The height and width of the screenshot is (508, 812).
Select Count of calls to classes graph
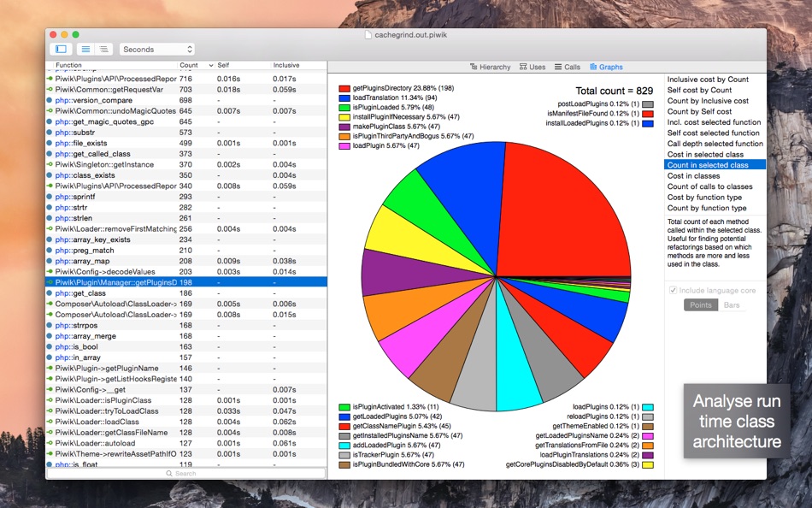pyautogui.click(x=715, y=186)
